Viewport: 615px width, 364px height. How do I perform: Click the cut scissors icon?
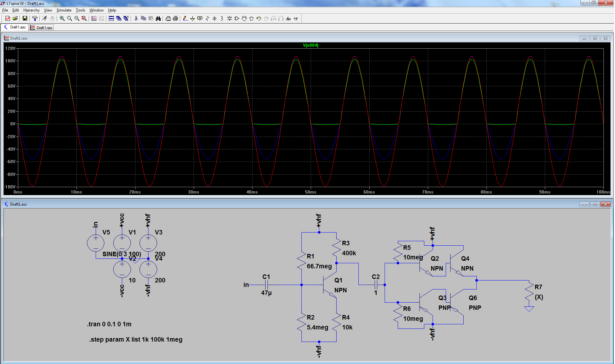click(136, 19)
